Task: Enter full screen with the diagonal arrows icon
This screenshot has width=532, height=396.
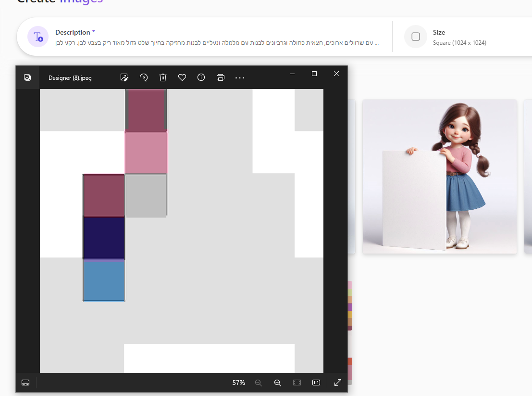Action: point(338,383)
